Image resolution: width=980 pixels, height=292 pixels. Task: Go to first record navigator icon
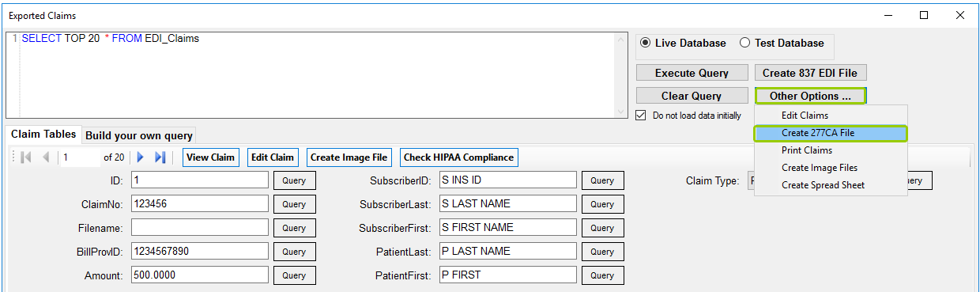coord(26,157)
